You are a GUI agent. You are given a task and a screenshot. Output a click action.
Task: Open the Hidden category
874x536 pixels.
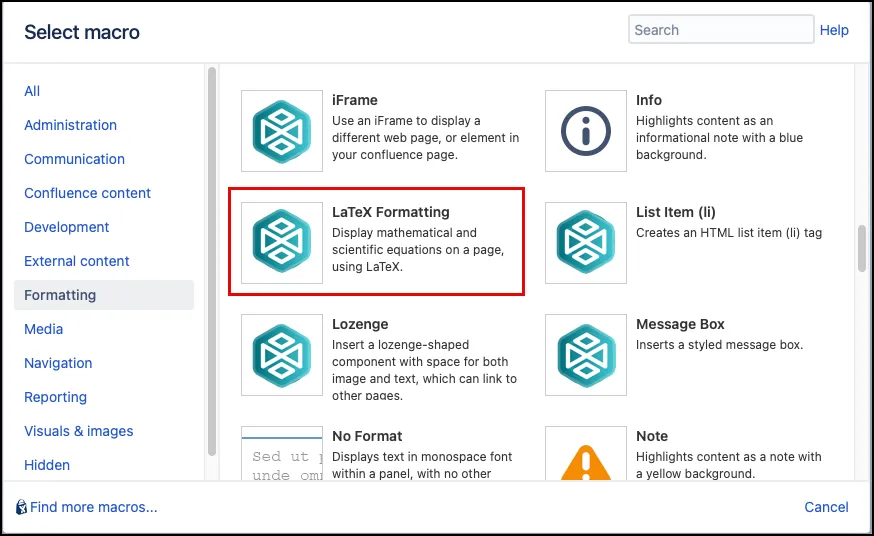(47, 465)
